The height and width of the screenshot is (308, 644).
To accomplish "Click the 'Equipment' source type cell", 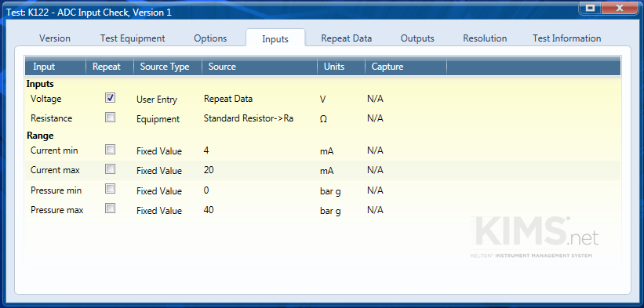I will pos(158,119).
